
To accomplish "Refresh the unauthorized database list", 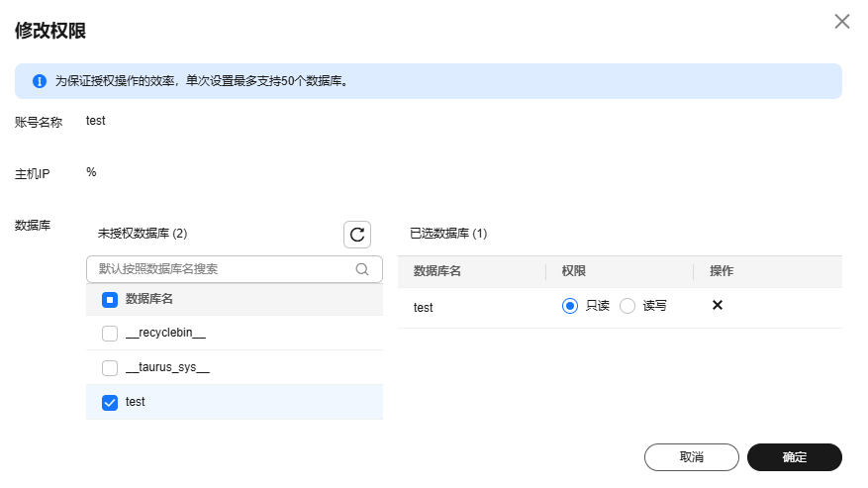I will click(x=357, y=235).
